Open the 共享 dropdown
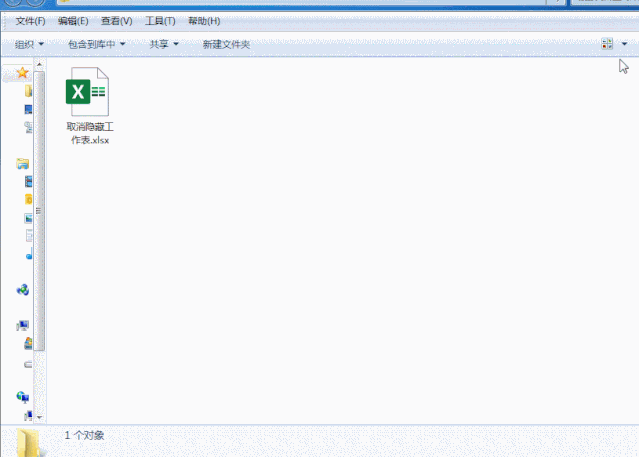This screenshot has height=457, width=639. (163, 44)
